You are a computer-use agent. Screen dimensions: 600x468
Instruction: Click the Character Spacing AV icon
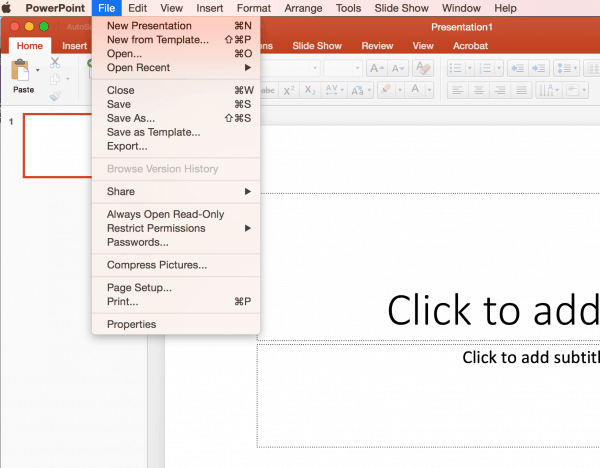pyautogui.click(x=331, y=91)
